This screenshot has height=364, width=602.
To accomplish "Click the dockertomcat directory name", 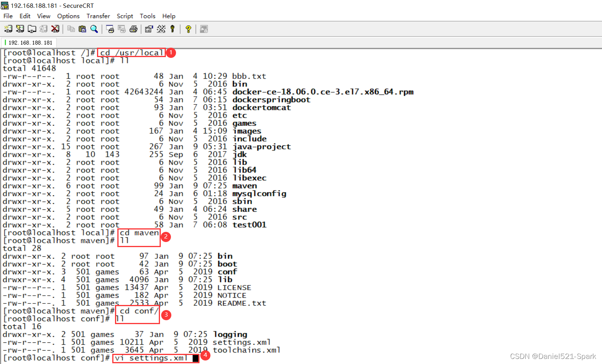I will pos(261,108).
